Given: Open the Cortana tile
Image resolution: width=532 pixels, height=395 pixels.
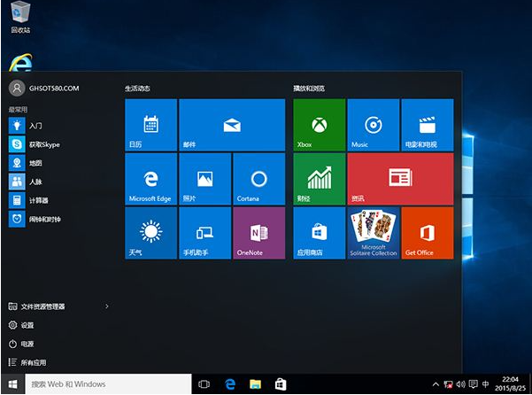Looking at the screenshot, I should click(x=258, y=179).
